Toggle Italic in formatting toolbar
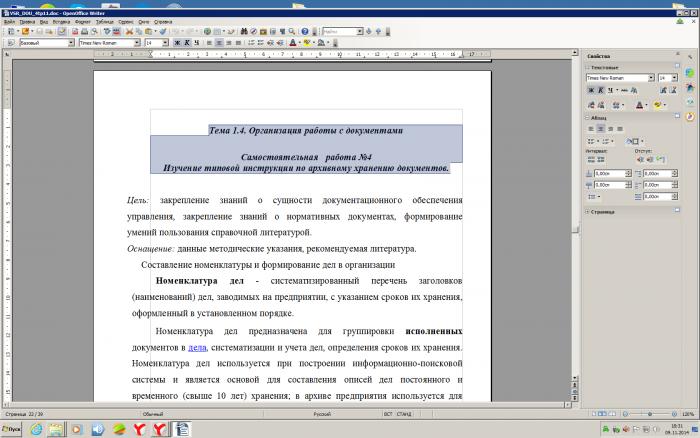 click(x=187, y=43)
